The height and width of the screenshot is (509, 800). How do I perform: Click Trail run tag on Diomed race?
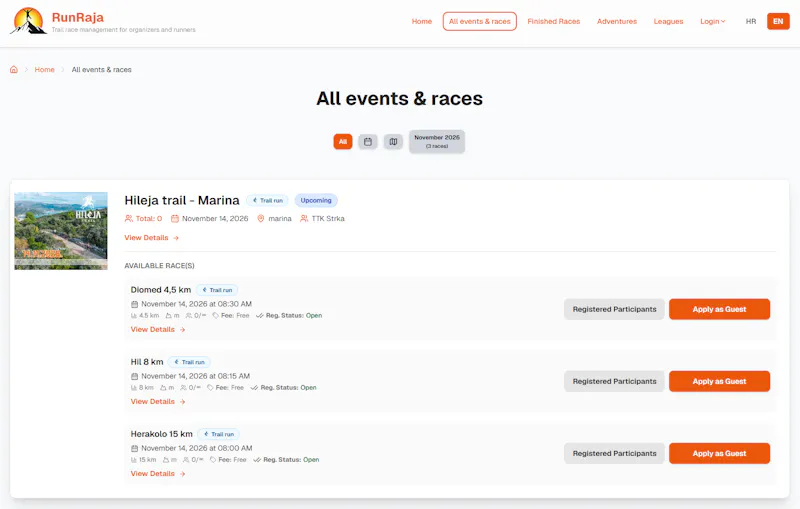coord(217,290)
